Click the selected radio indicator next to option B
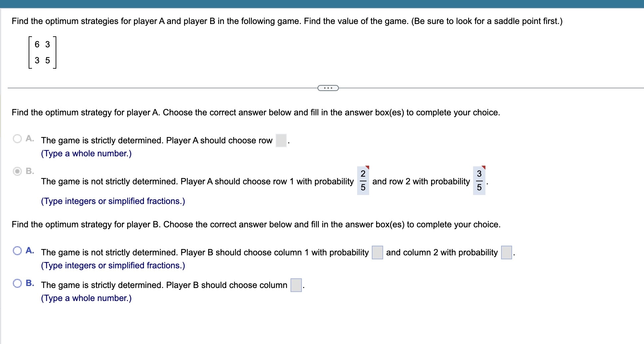This screenshot has width=644, height=344. pyautogui.click(x=17, y=171)
